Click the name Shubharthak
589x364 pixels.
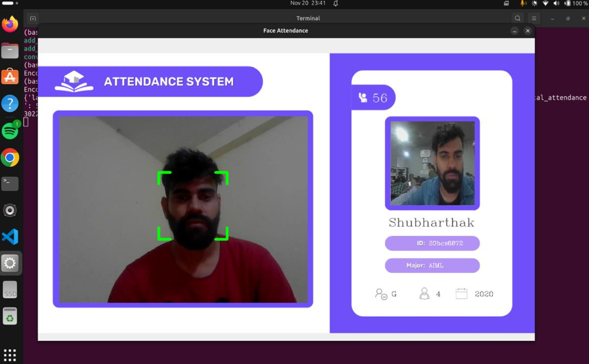tap(431, 223)
